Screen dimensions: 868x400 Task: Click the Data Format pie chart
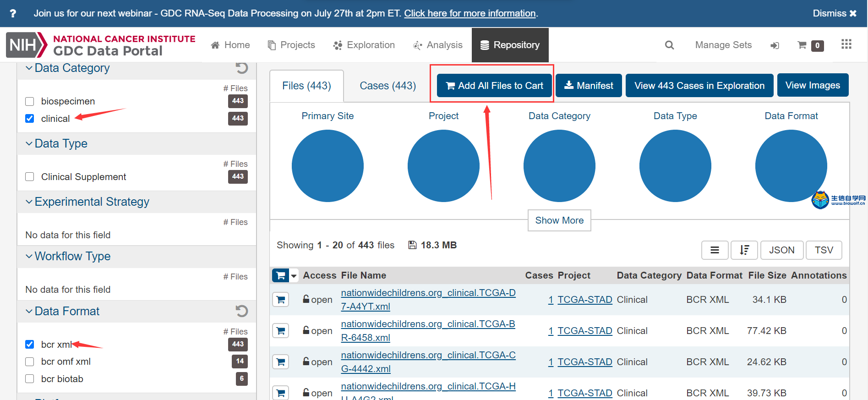tap(791, 166)
